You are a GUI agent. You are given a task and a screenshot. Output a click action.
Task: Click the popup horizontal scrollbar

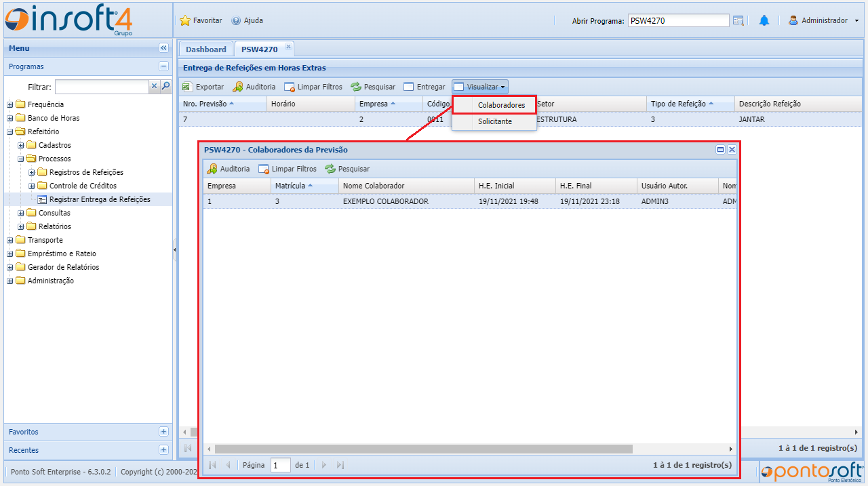424,449
